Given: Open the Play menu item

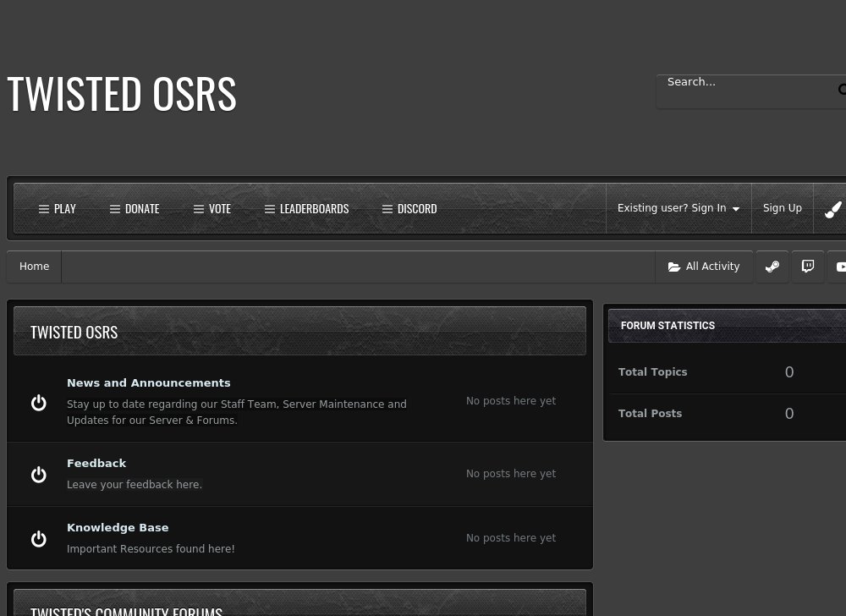Looking at the screenshot, I should click(x=58, y=209).
